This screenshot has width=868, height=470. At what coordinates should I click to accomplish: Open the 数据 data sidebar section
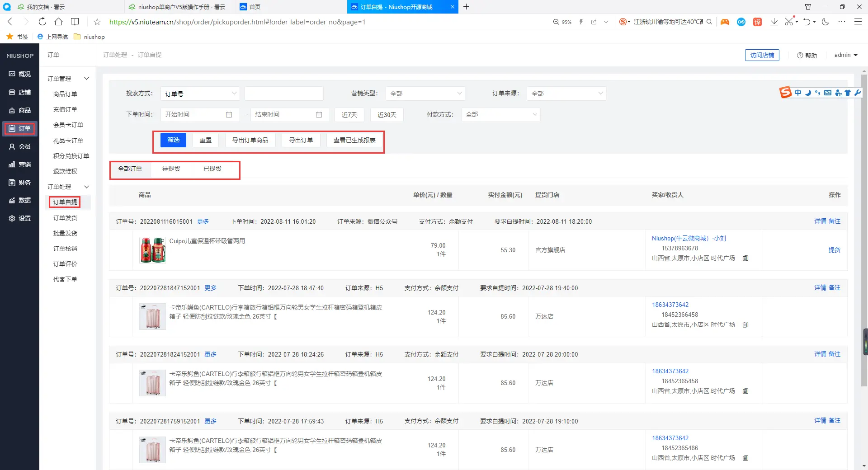[x=20, y=201]
